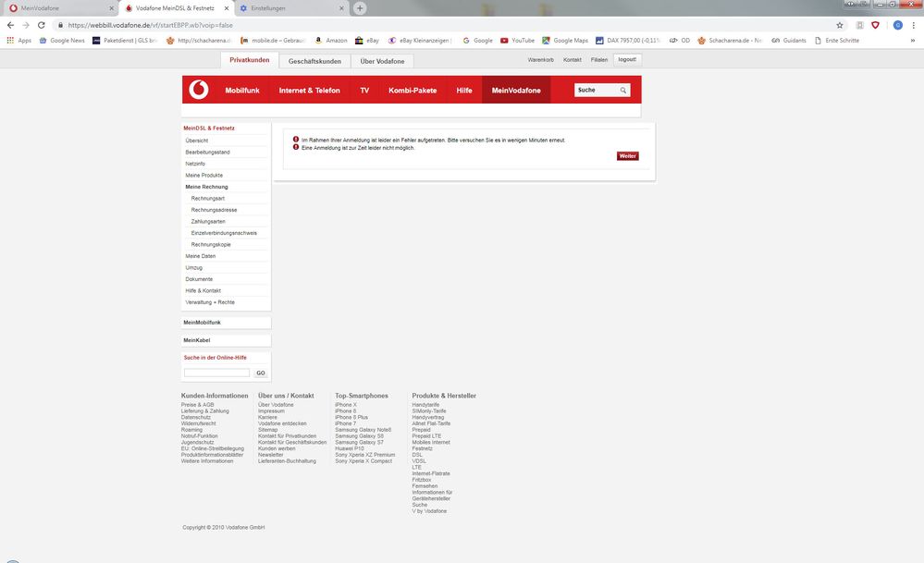
Task: Open the Google News bookmark
Action: coord(62,40)
